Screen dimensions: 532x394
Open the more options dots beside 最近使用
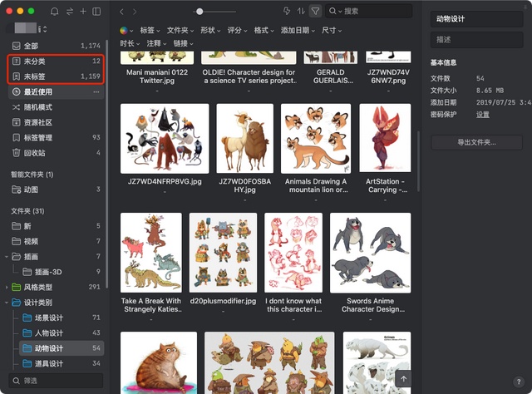(96, 92)
